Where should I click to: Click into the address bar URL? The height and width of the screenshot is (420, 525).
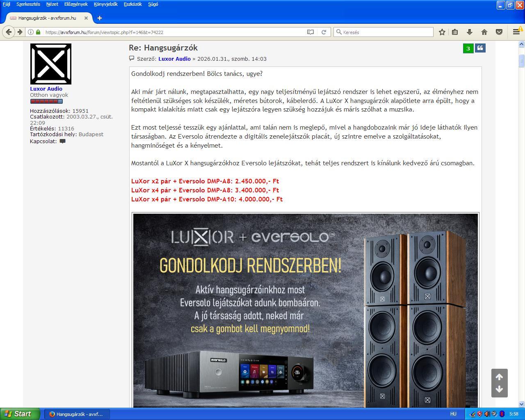[x=174, y=32]
